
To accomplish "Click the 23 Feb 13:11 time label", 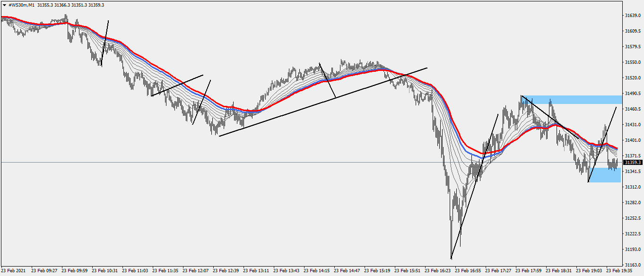I will (x=256, y=271).
